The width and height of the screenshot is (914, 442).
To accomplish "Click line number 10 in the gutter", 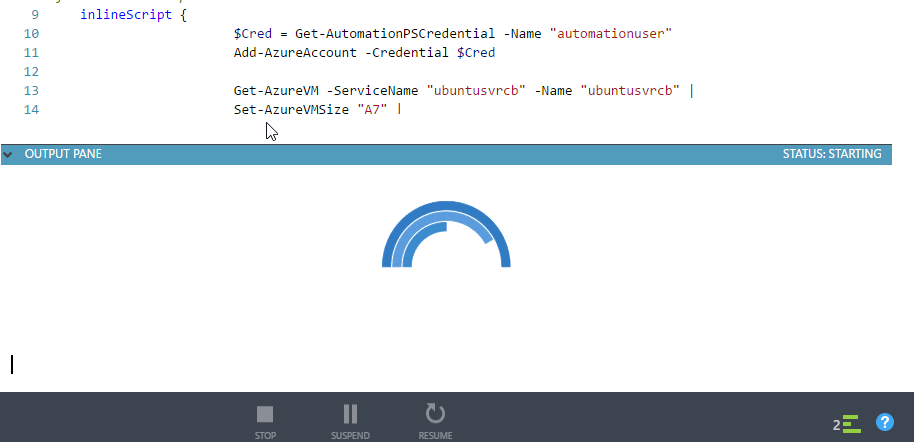I will click(31, 34).
